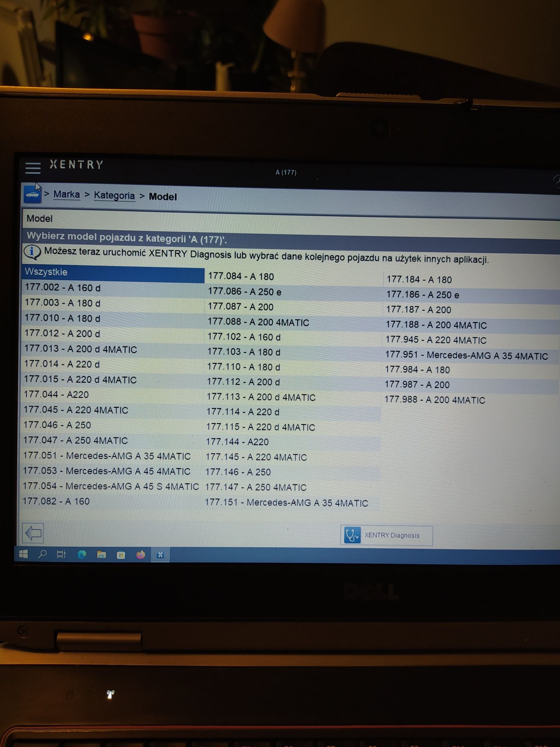
Task: Open the XENTRY hamburger menu
Action: point(33,168)
